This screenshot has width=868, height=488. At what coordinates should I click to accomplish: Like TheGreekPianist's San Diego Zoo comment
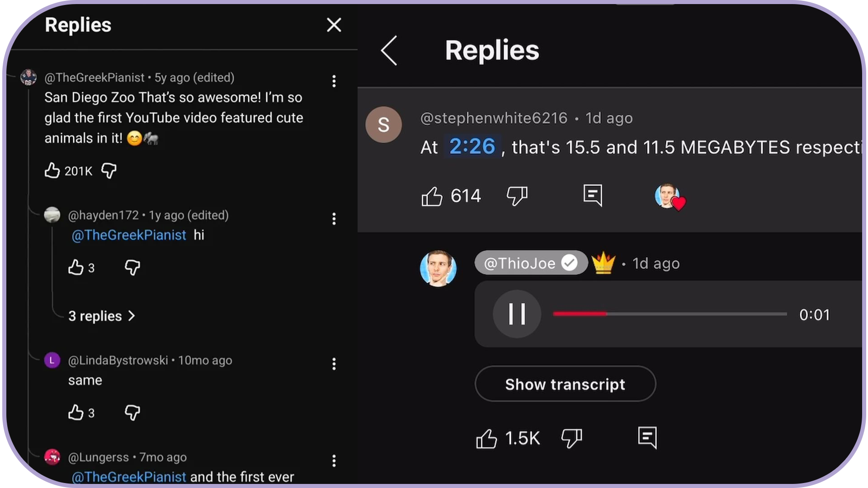click(x=52, y=170)
